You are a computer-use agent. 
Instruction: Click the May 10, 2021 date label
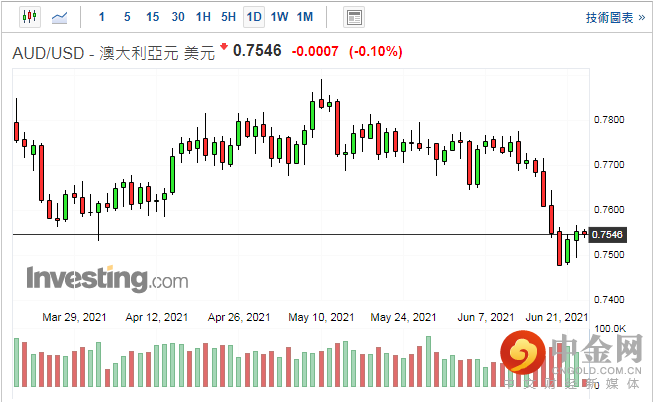pyautogui.click(x=321, y=317)
